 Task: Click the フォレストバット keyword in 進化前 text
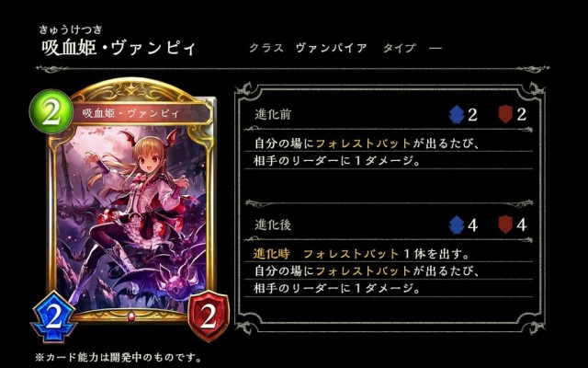point(364,144)
